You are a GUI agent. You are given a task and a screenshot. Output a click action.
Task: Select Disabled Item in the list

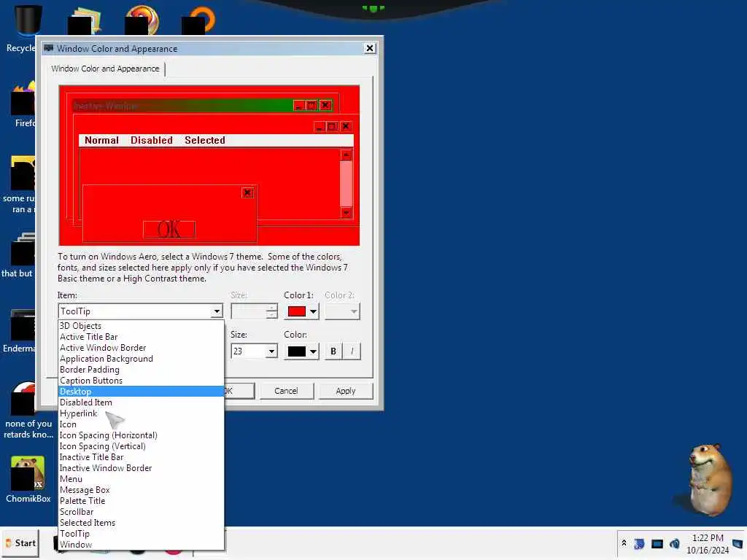141,402
